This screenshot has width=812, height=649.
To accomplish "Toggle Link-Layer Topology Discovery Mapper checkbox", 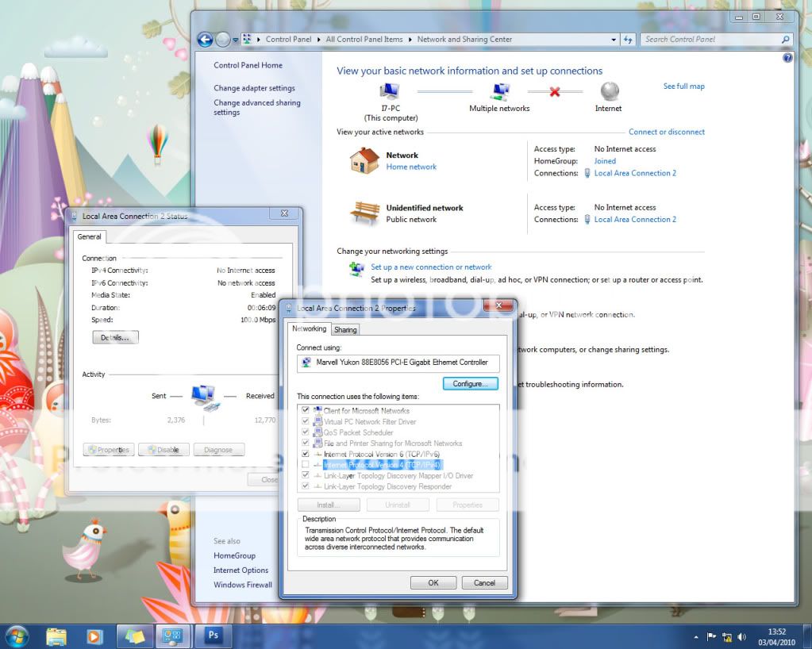I will click(x=306, y=474).
